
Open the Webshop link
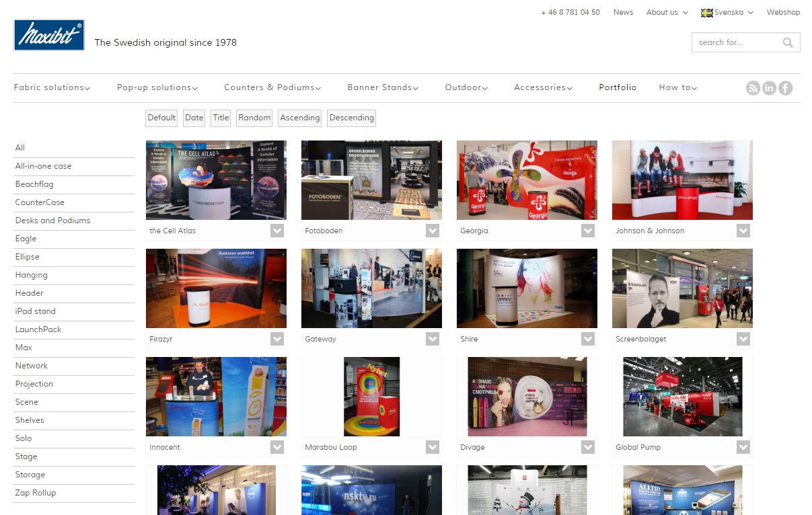click(783, 13)
